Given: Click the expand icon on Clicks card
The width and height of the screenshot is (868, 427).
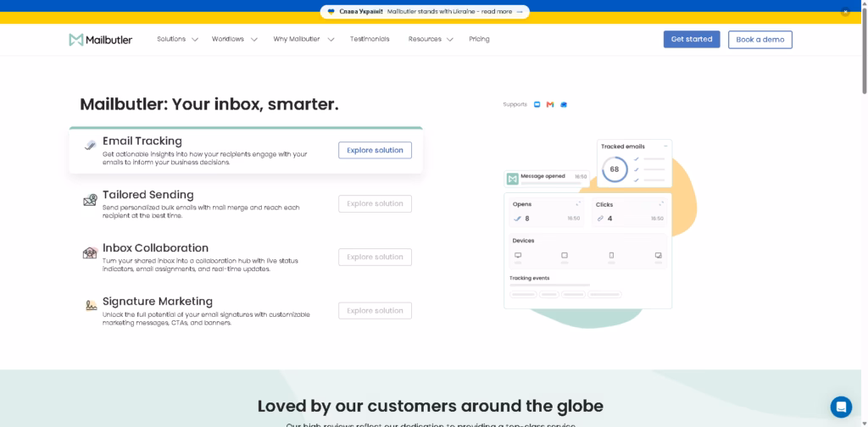Looking at the screenshot, I should [x=661, y=204].
